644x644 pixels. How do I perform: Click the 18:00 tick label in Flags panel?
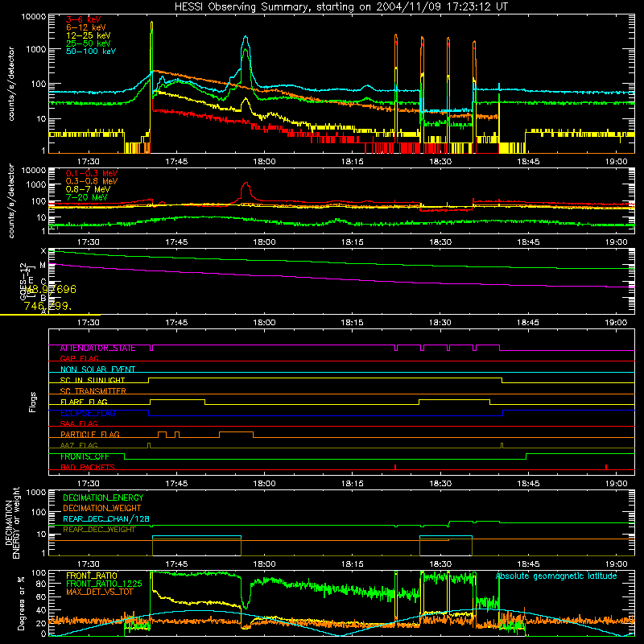(x=264, y=484)
